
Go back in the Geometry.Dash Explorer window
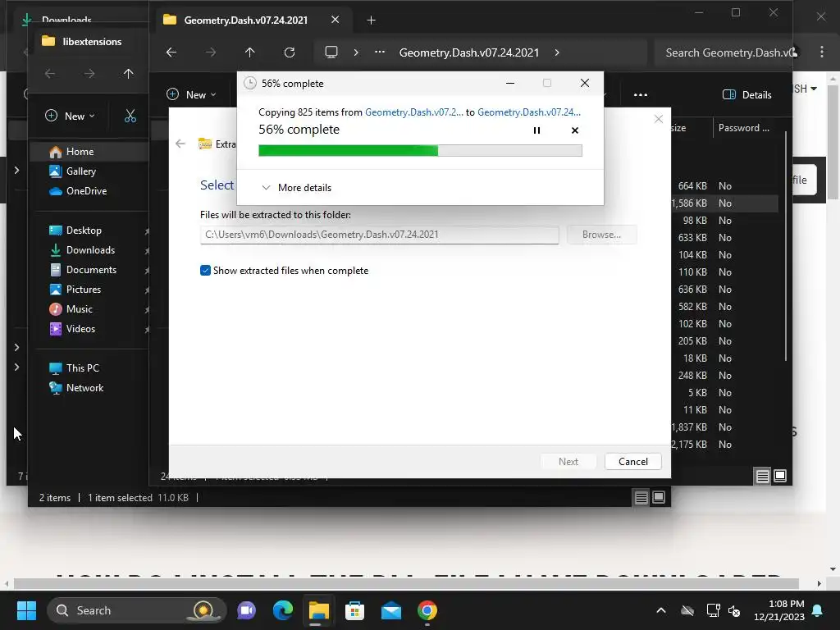tap(171, 52)
